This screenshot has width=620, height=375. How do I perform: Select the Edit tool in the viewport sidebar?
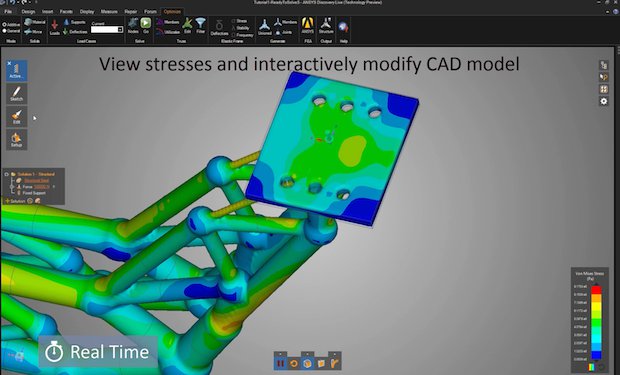[17, 117]
